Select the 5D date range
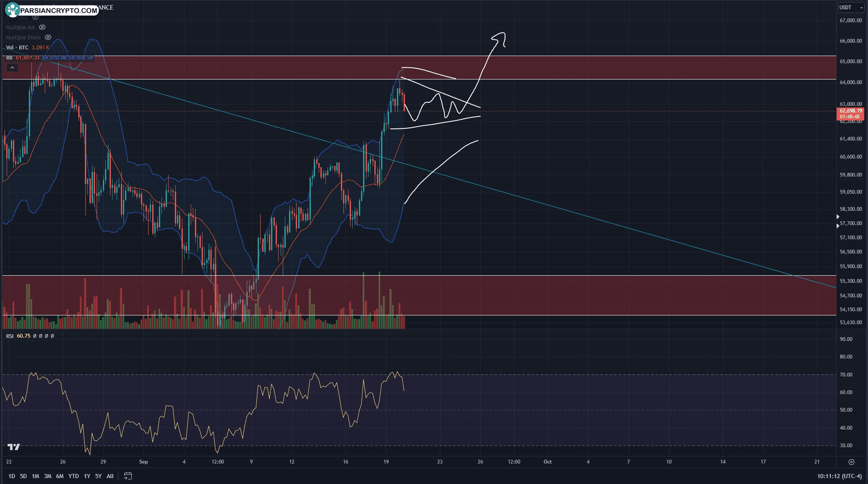This screenshot has width=868, height=484. (23, 476)
